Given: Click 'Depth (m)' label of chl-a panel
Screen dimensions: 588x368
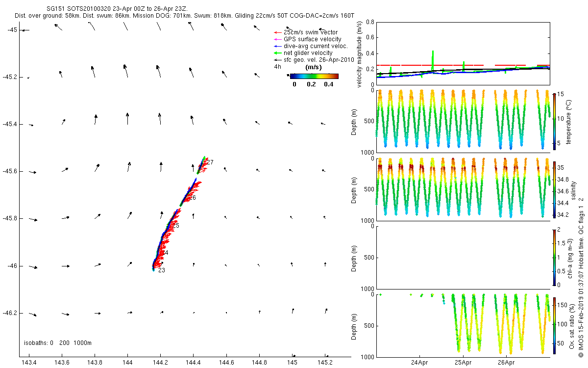Looking at the screenshot, I should click(354, 257).
